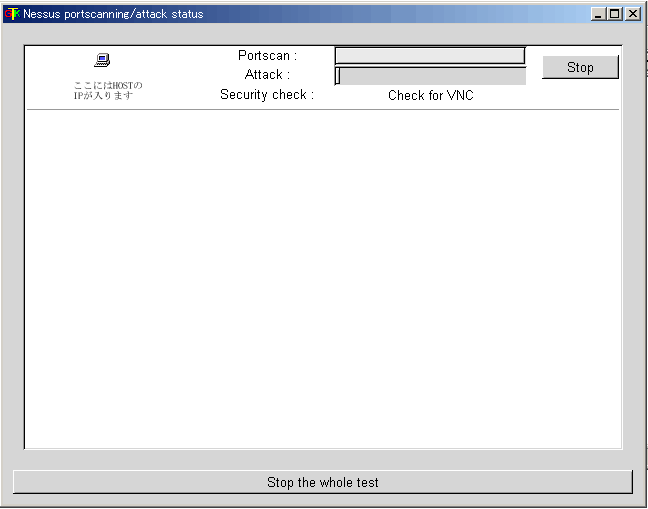Maximize the Nessus status window
This screenshot has height=509, width=648.
(615, 14)
